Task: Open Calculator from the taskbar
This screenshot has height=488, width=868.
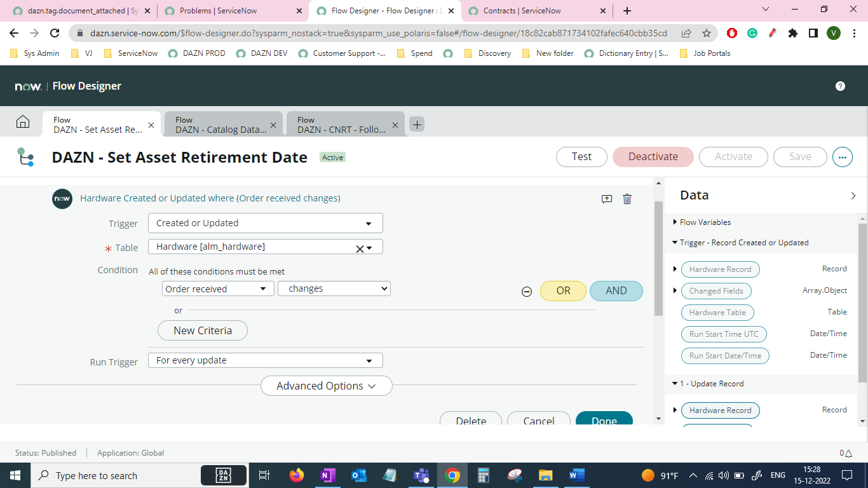Action: pyautogui.click(x=484, y=475)
